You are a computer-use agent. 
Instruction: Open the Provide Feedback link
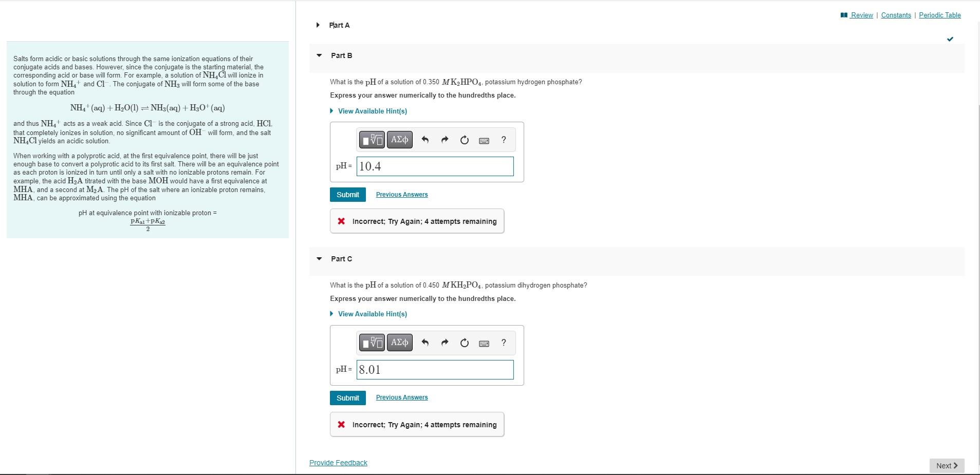click(x=338, y=463)
